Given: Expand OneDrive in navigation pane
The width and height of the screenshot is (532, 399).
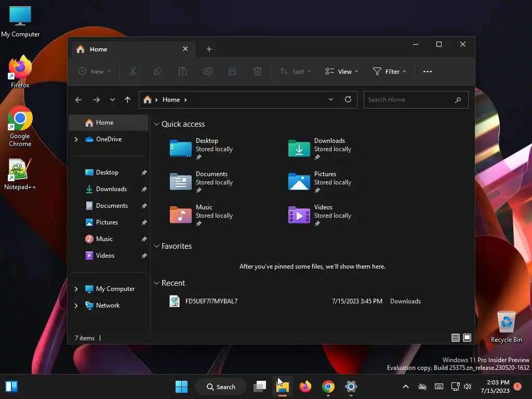Looking at the screenshot, I should coord(76,139).
